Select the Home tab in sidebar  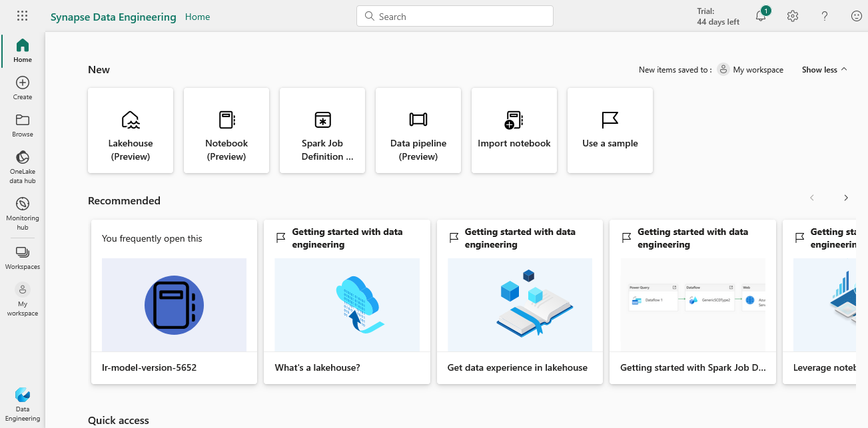pyautogui.click(x=23, y=50)
